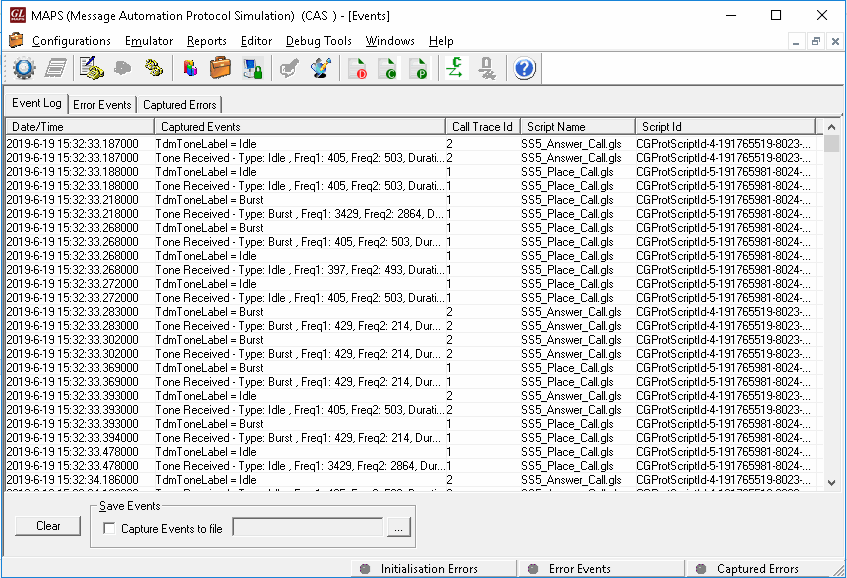Open the Debug Tools menu
Screen dimensions: 847x578
pyautogui.click(x=318, y=41)
